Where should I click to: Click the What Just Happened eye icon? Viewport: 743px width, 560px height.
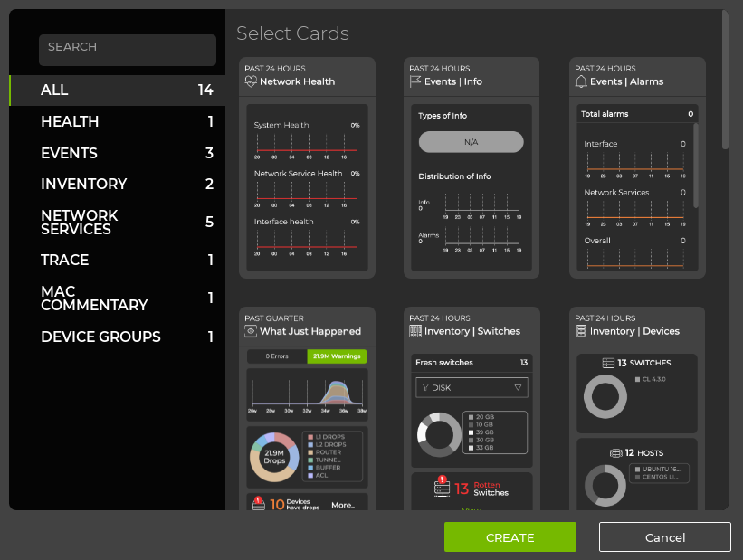[x=251, y=331]
